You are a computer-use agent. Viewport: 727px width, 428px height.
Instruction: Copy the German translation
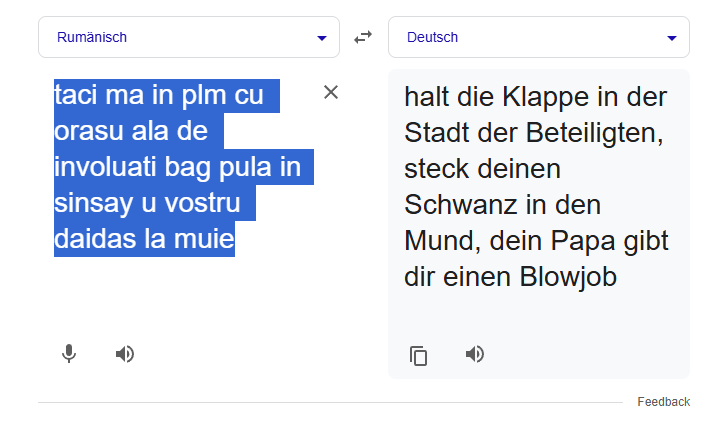click(x=419, y=355)
